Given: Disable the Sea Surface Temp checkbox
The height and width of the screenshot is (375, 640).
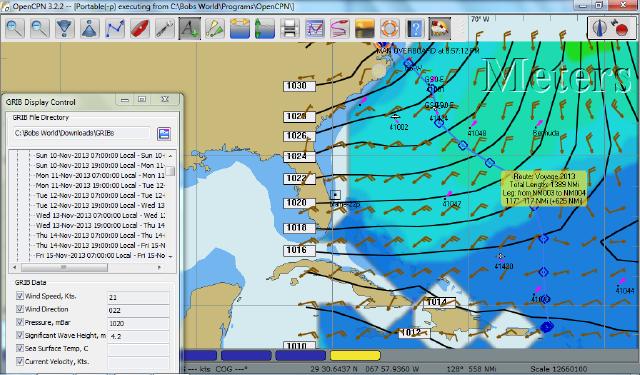Looking at the screenshot, I should (20, 348).
